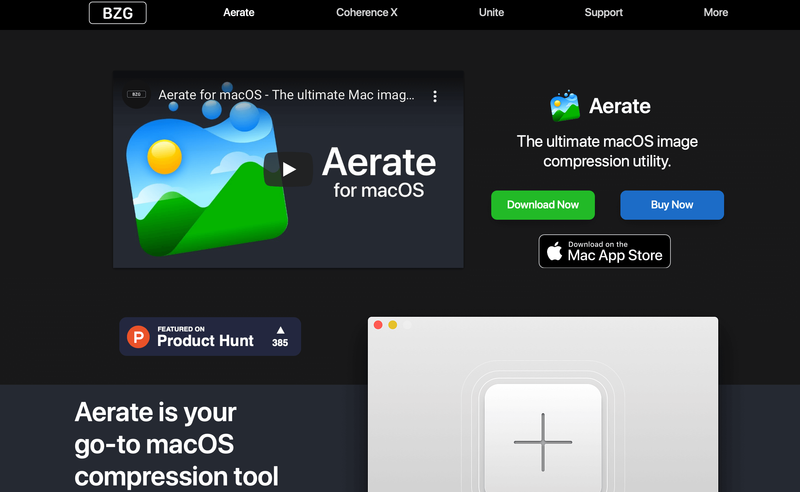Open the Aerate nav menu item
Screen dimensions: 800x492
(x=239, y=12)
